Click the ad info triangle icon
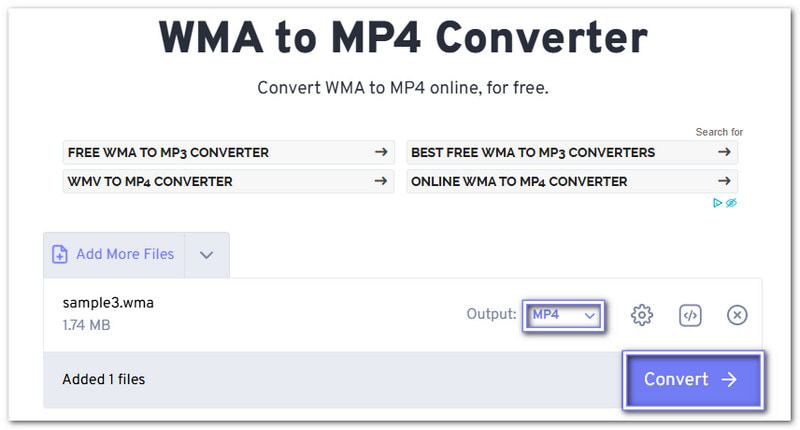This screenshot has height=430, width=800. tap(718, 203)
